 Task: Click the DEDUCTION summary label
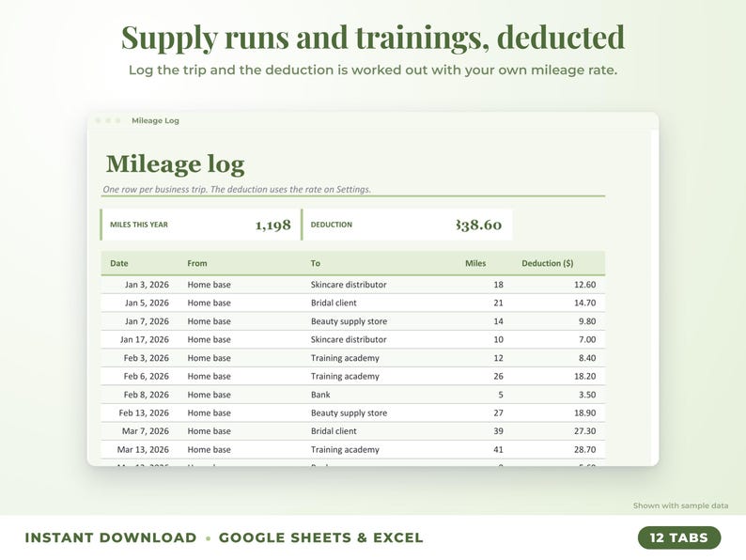tap(331, 225)
